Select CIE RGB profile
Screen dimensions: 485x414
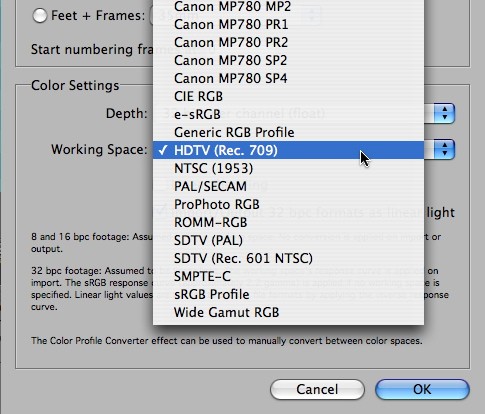click(288, 96)
